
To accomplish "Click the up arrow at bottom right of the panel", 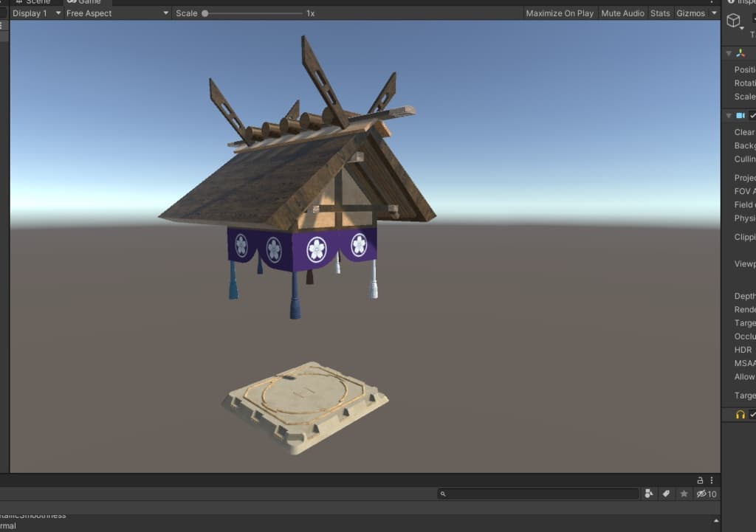I will pos(716,521).
